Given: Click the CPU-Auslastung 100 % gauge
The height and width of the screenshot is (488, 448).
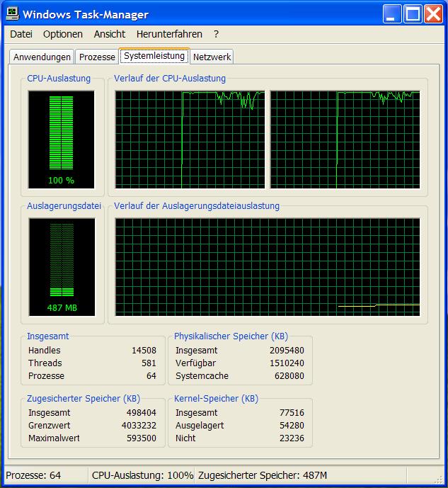Looking at the screenshot, I should pos(62,140).
